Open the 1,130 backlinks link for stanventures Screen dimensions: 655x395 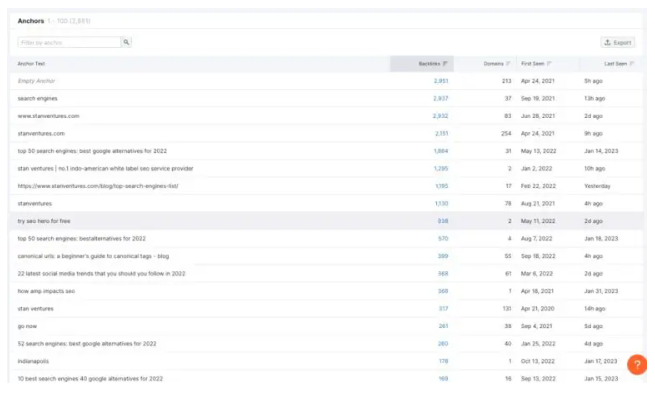tap(442, 204)
